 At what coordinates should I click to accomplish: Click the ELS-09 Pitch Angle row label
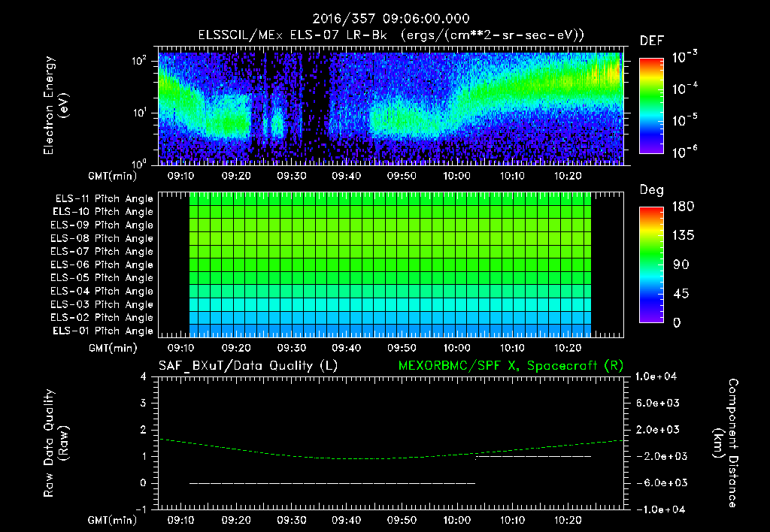(x=102, y=225)
